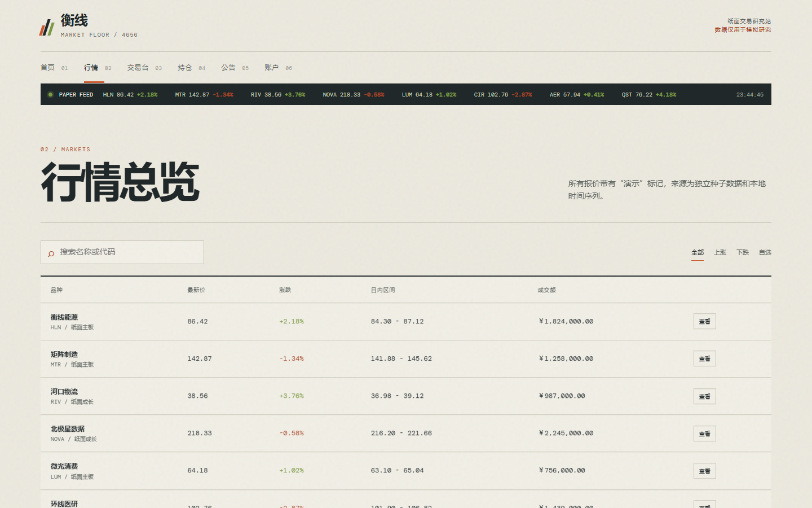Click the ¥2,245,000.00 turnover cell
This screenshot has height=508, width=812.
pos(566,433)
